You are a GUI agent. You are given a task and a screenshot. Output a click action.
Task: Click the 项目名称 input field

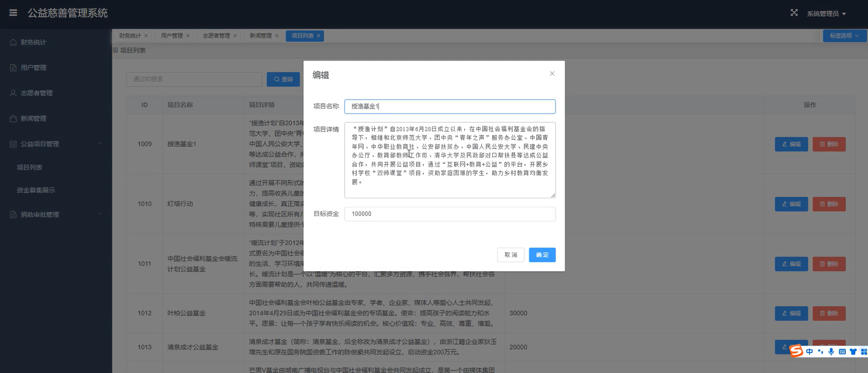point(450,106)
